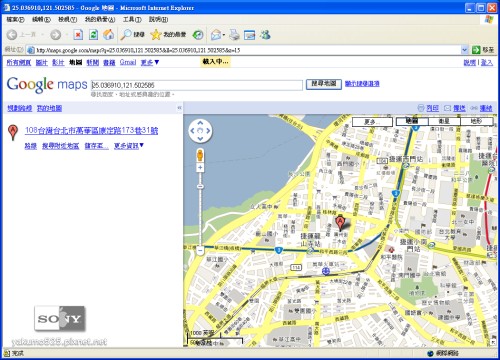Screen dimensions: 500x360
Task: Expand the 更多▼ Google services menu
Action: click(x=150, y=62)
